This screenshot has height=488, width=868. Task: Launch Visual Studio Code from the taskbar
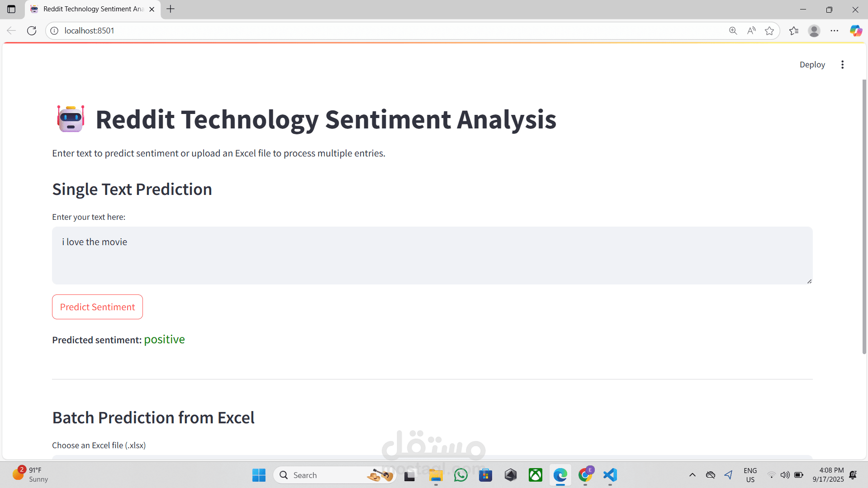pos(610,475)
